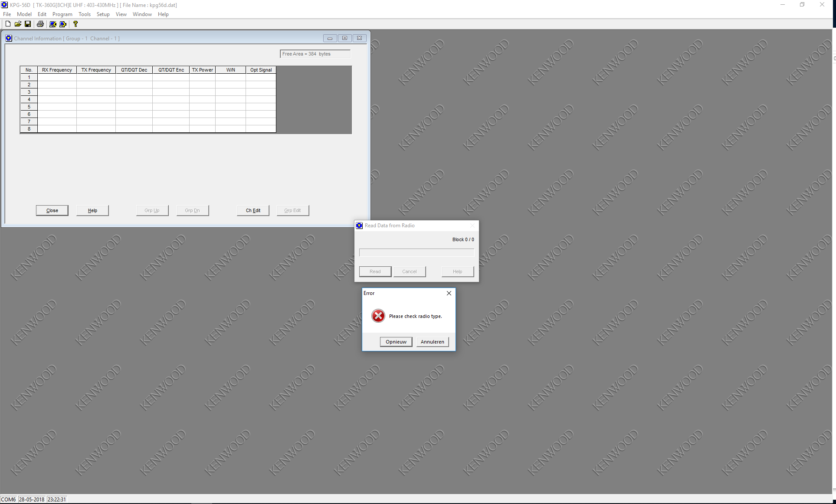Image resolution: width=836 pixels, height=504 pixels.
Task: Click the W/N column header
Action: point(231,70)
